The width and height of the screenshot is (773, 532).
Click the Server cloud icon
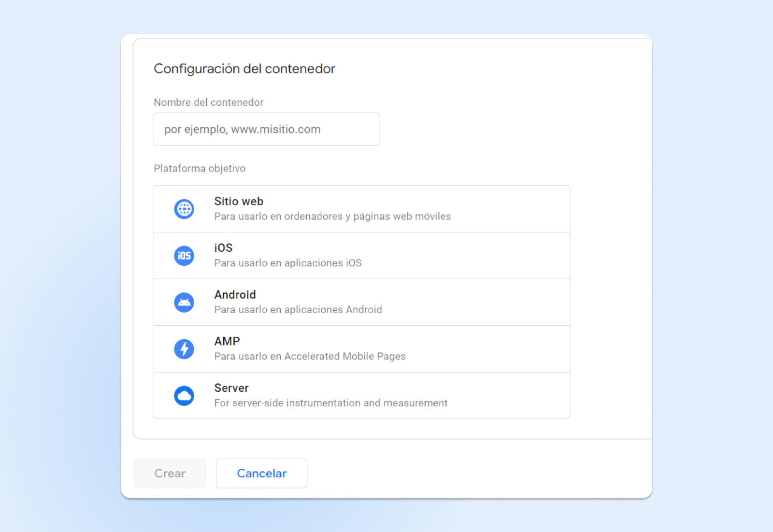click(184, 396)
